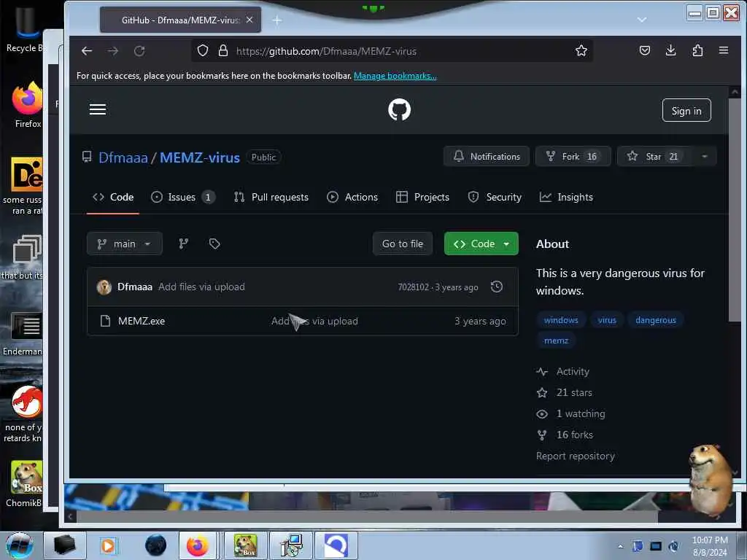Screen dimensions: 747x560
Task: Switch to the Issues tab
Action: 183,197
